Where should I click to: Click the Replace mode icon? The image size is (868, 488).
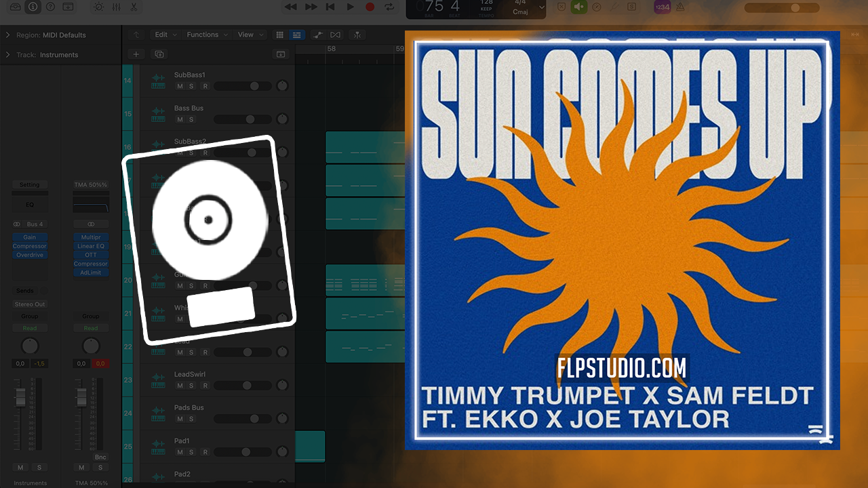point(561,7)
